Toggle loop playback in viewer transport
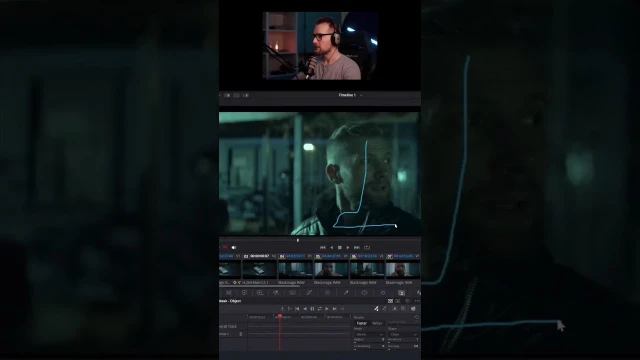The image size is (640, 360). (x=367, y=247)
